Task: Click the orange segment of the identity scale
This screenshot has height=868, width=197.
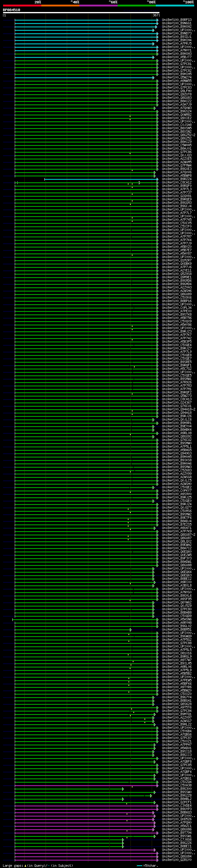Action: pyautogui.click(x=60, y=6)
